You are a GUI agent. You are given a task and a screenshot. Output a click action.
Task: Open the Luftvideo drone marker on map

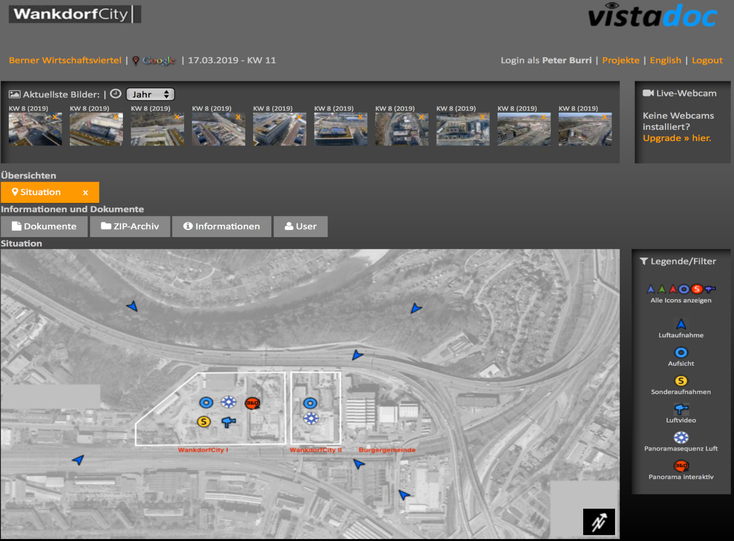click(228, 422)
